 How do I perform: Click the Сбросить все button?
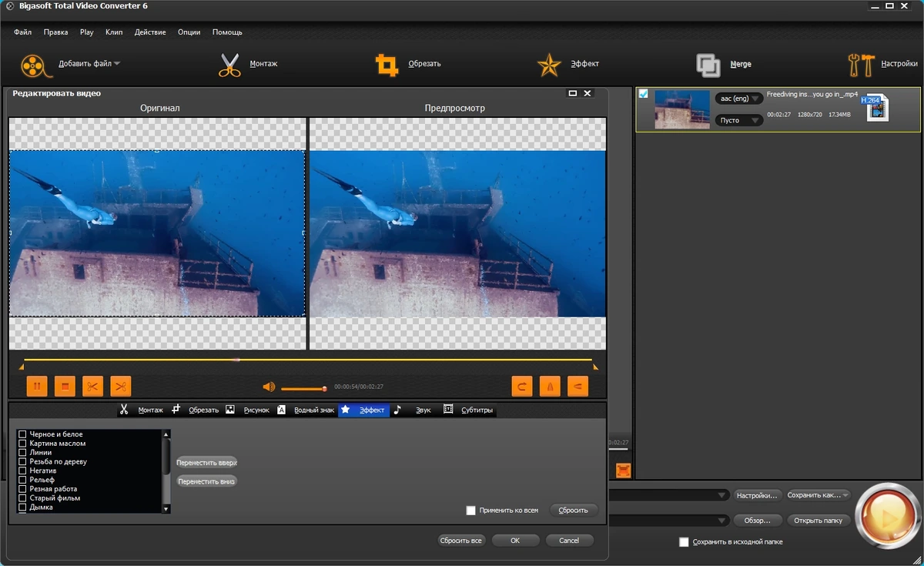(461, 541)
